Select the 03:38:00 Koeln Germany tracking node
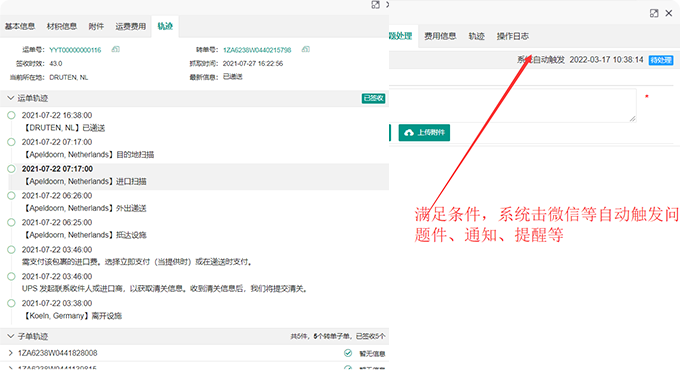The image size is (680, 384). click(11, 303)
